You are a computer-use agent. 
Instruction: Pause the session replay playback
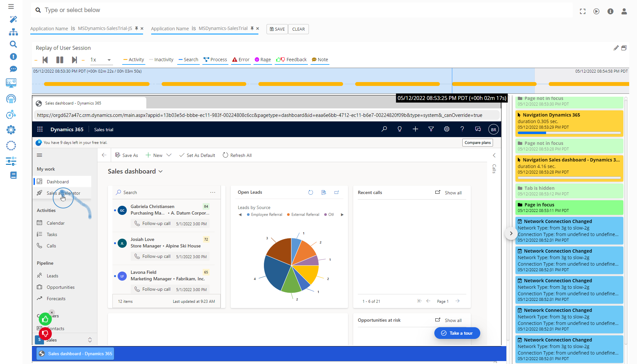60,60
